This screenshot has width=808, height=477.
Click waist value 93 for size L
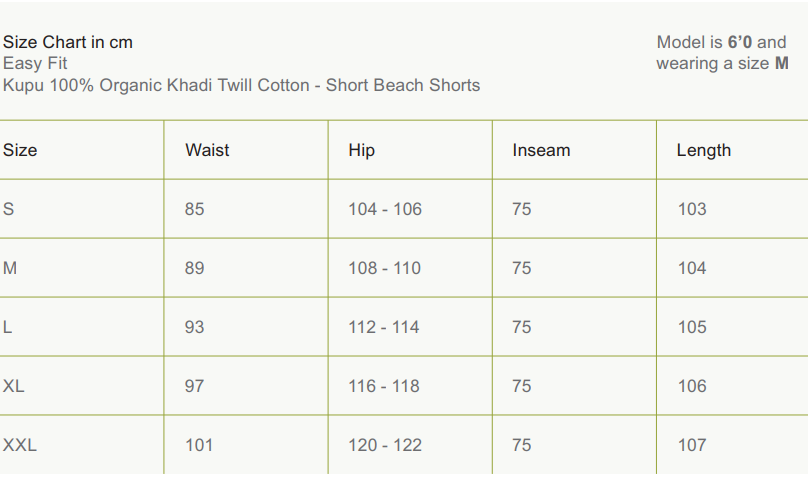point(195,327)
